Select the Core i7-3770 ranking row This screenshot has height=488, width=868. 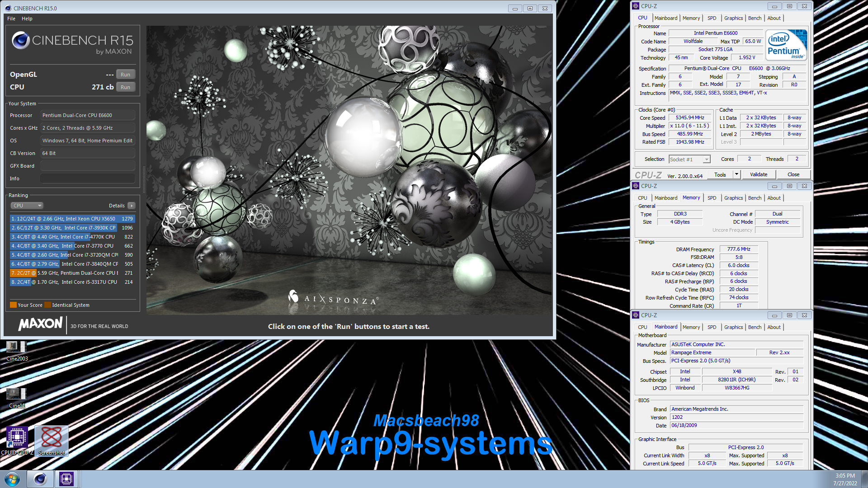pyautogui.click(x=72, y=246)
